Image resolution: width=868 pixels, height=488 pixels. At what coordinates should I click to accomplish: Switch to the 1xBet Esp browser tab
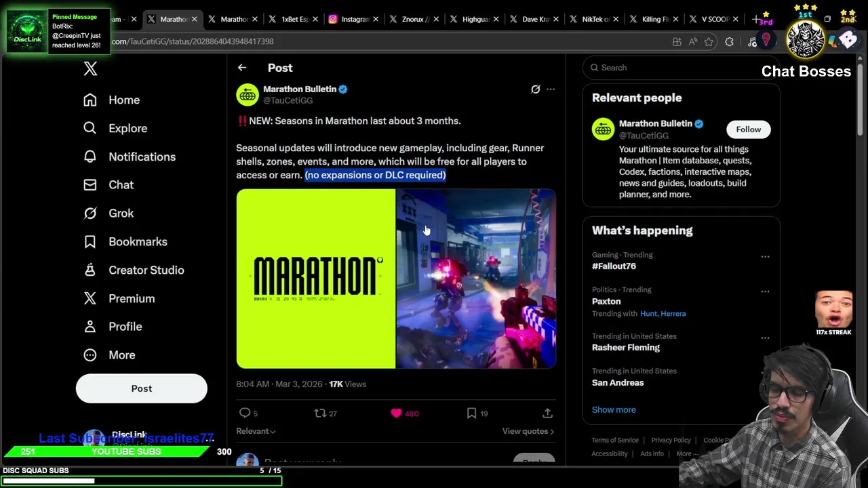(294, 19)
